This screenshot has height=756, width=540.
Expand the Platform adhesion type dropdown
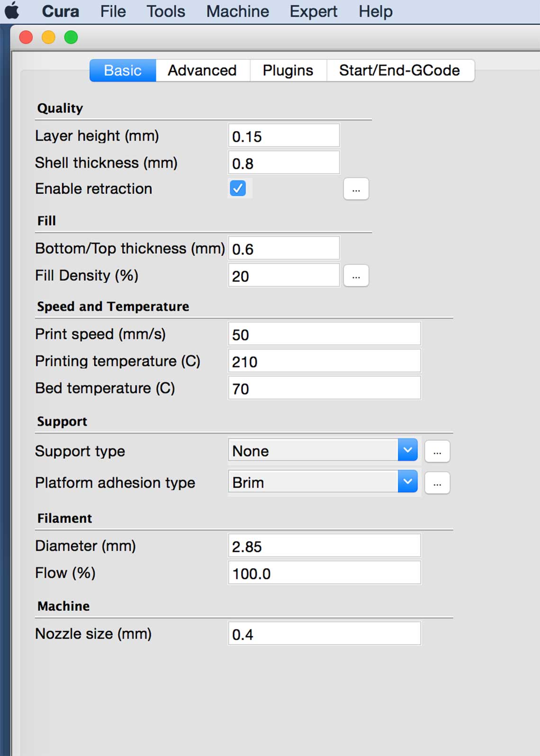coord(323,482)
